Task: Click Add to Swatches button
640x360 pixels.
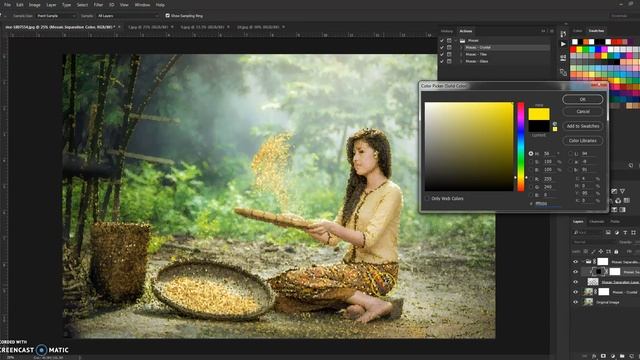Action: click(x=582, y=126)
